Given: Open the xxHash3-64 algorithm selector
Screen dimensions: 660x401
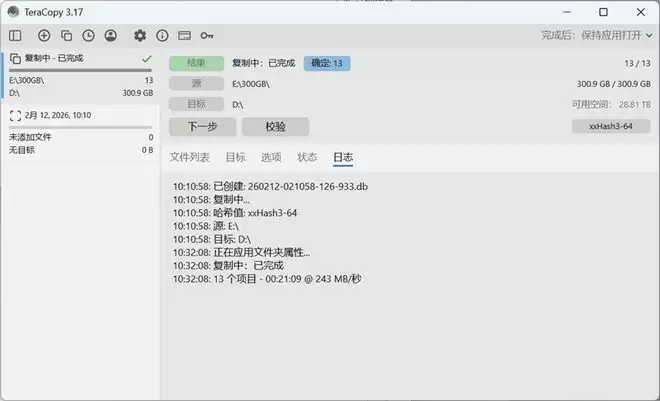Looking at the screenshot, I should pos(611,126).
